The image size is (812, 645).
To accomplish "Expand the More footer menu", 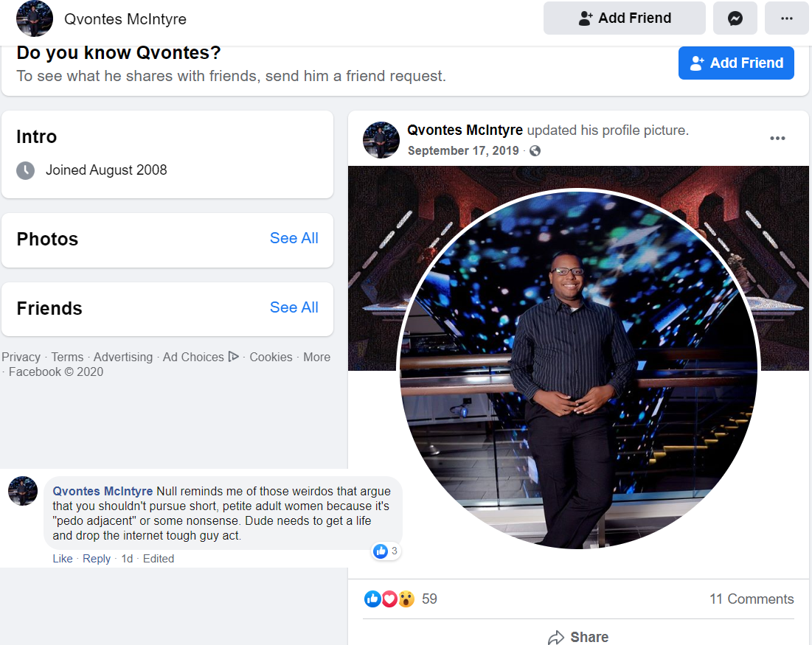I will point(316,358).
